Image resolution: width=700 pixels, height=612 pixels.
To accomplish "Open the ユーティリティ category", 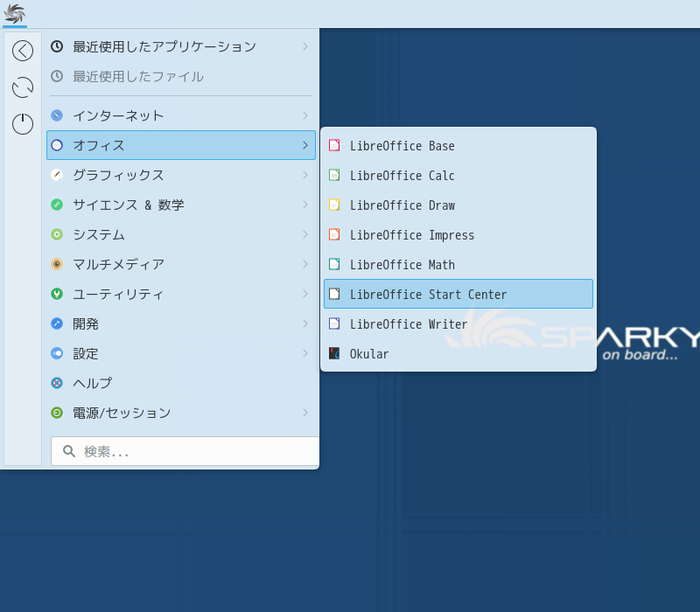I will [118, 294].
